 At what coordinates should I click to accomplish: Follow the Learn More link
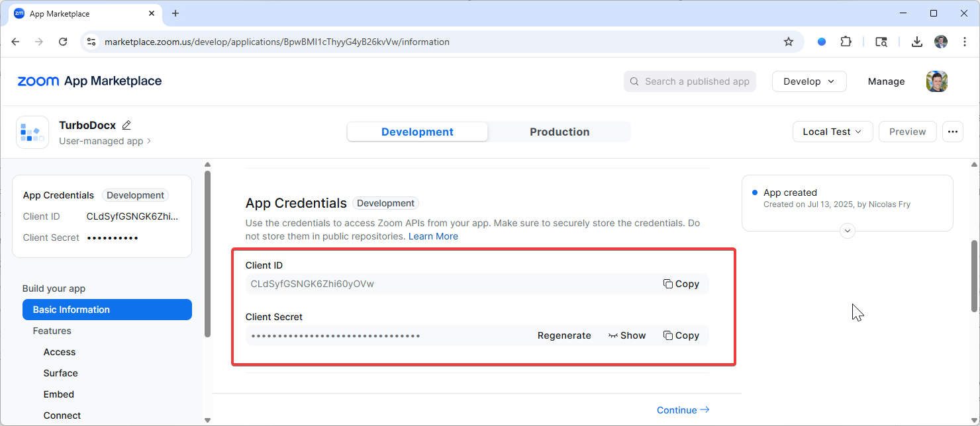(x=433, y=236)
